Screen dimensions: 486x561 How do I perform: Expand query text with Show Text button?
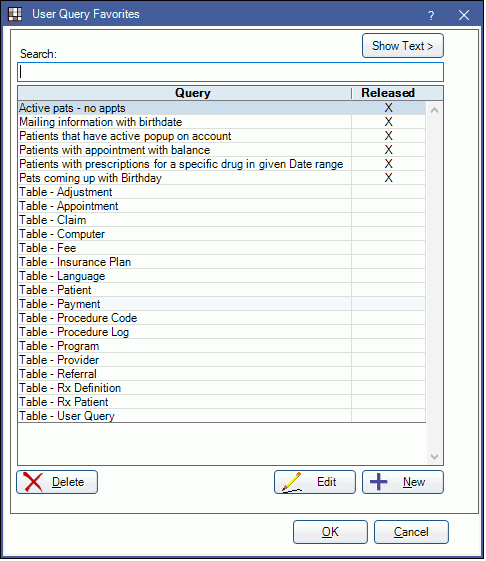click(403, 46)
